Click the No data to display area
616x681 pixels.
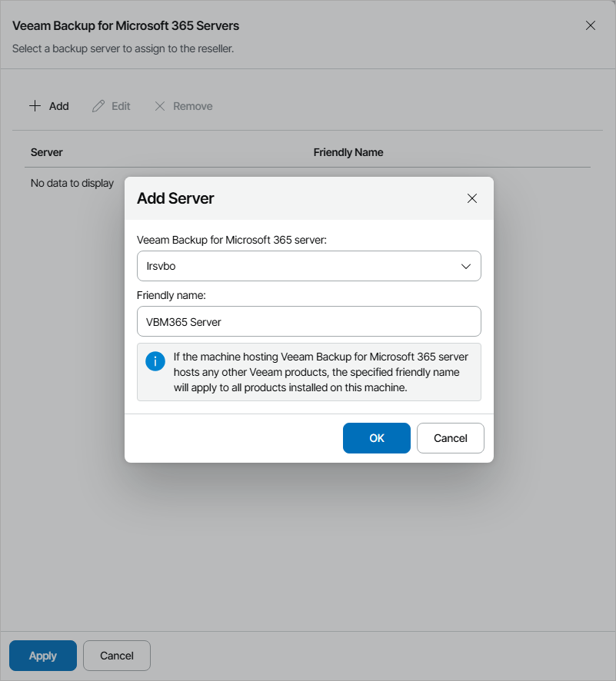coord(72,183)
